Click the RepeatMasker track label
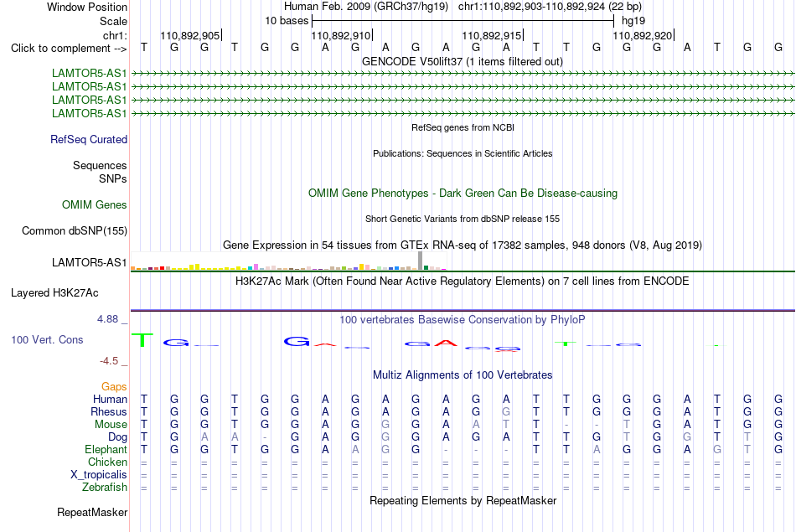Image resolution: width=796 pixels, height=532 pixels. tap(92, 512)
